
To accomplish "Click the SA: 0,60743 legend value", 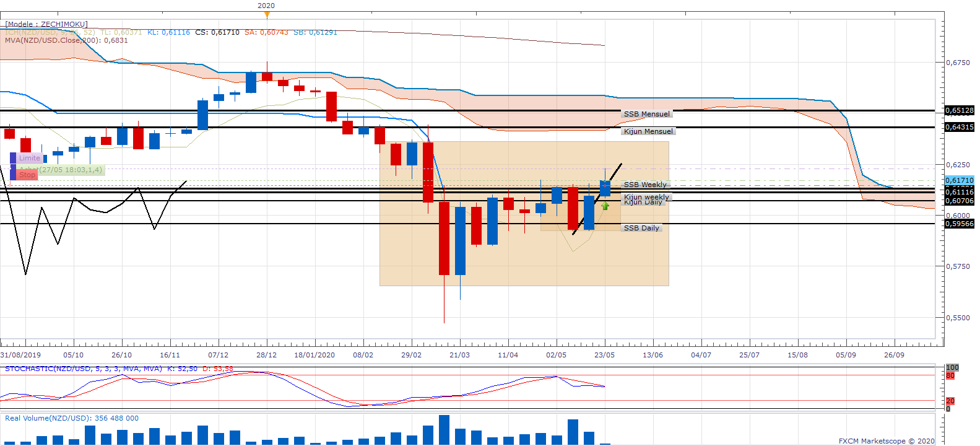I will [266, 32].
